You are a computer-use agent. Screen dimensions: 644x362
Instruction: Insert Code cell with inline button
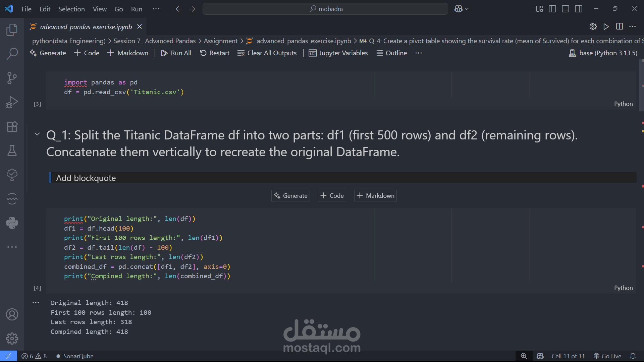332,195
